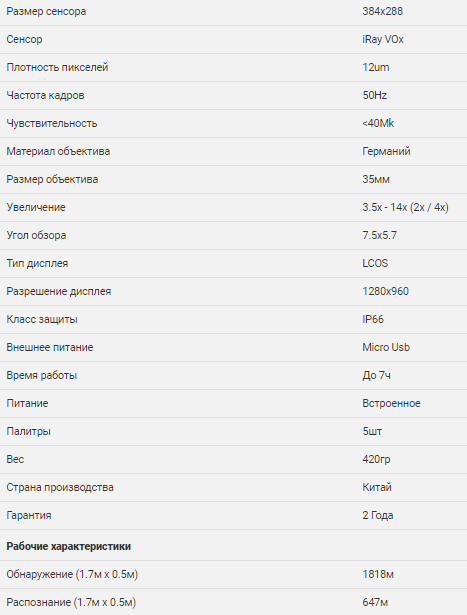Click the '420гр' weight value
Screen dimensions: 467x615
point(376,459)
